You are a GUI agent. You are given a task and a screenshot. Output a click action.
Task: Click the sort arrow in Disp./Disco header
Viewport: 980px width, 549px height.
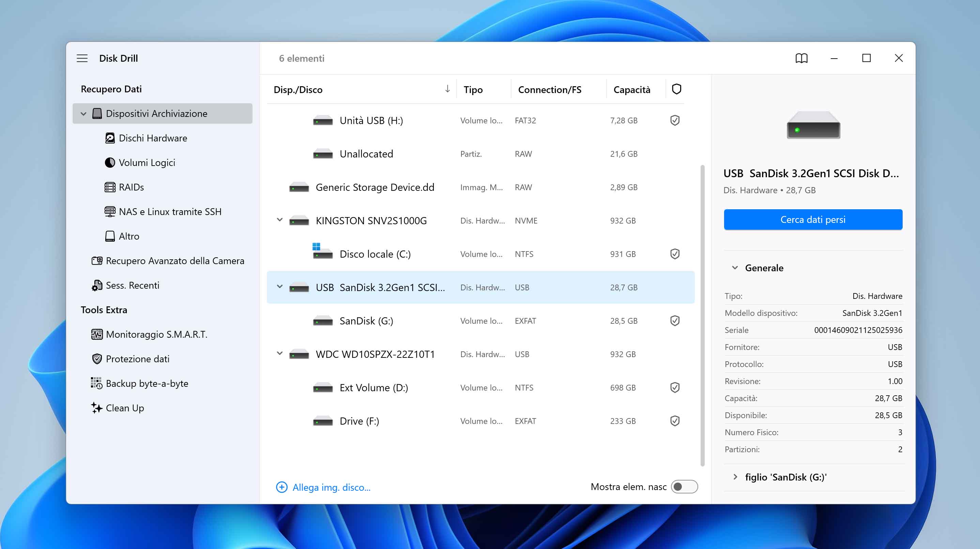[x=447, y=89]
